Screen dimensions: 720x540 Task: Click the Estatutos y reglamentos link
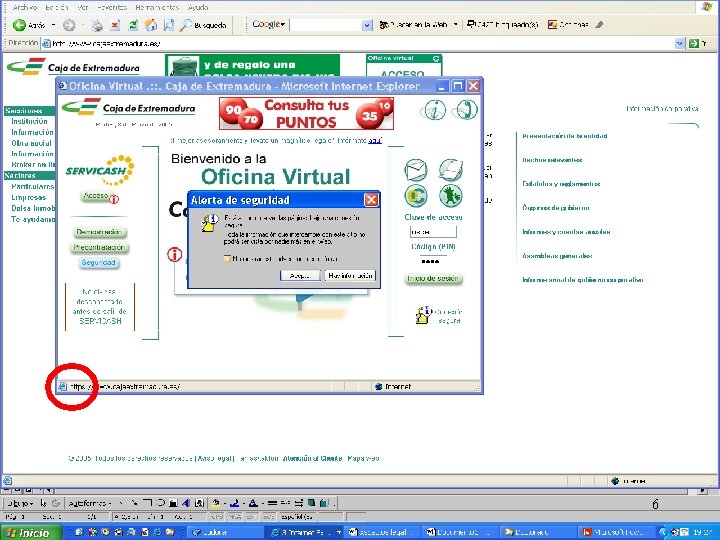click(561, 184)
